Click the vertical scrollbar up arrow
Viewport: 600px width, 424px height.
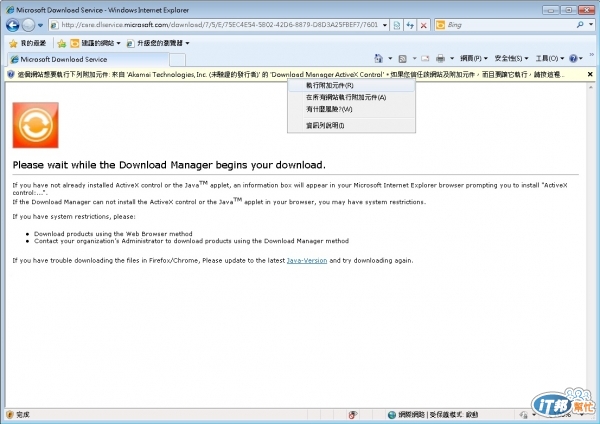[590, 88]
